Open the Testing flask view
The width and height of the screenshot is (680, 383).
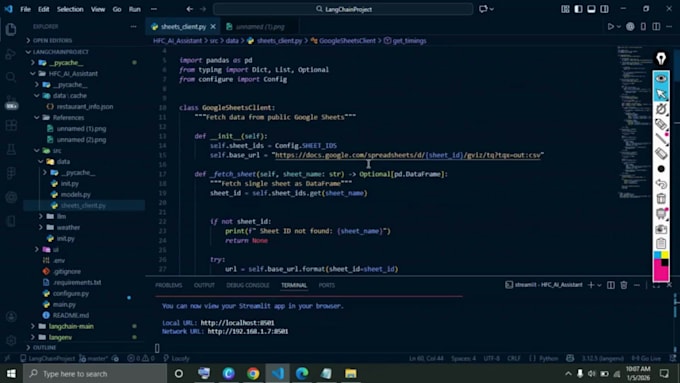click(x=11, y=150)
